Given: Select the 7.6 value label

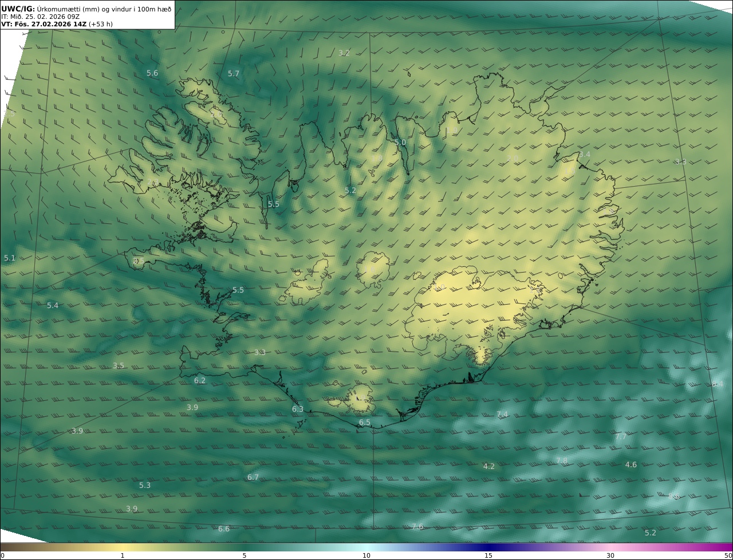Looking at the screenshot, I should coord(417,526).
